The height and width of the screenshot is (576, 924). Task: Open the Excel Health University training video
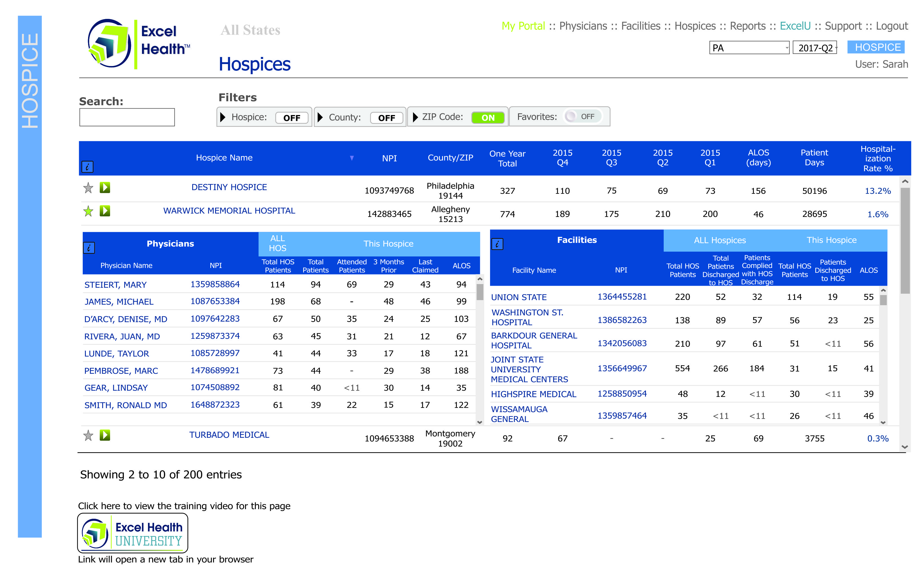[x=132, y=533]
